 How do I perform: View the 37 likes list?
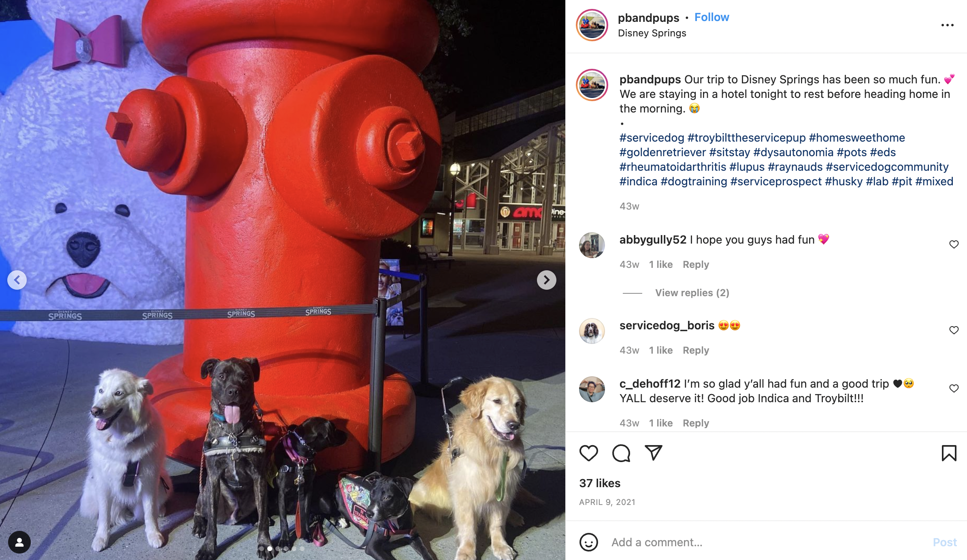[600, 483]
